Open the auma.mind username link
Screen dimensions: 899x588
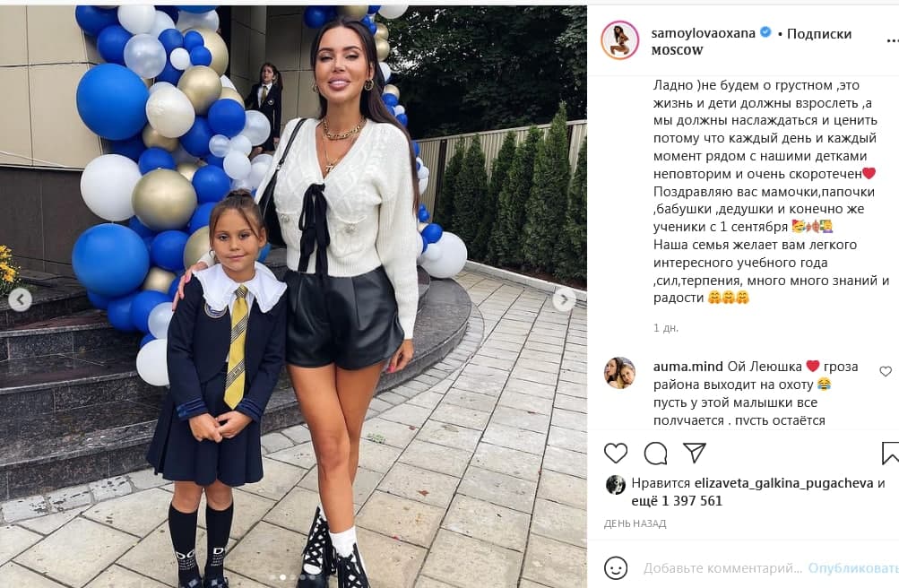point(688,367)
